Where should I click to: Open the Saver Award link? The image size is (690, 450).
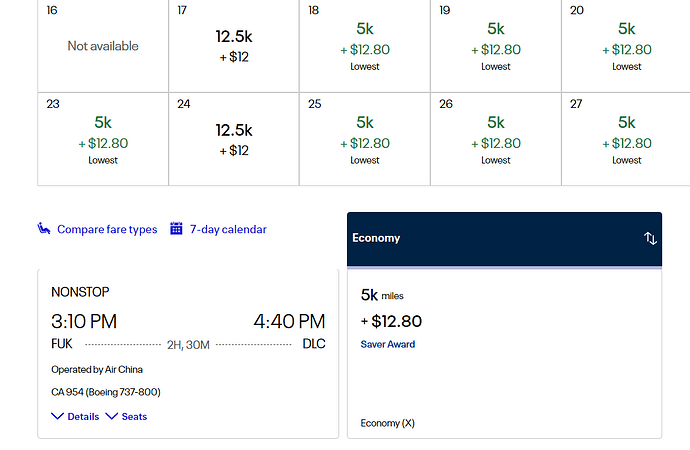point(388,344)
